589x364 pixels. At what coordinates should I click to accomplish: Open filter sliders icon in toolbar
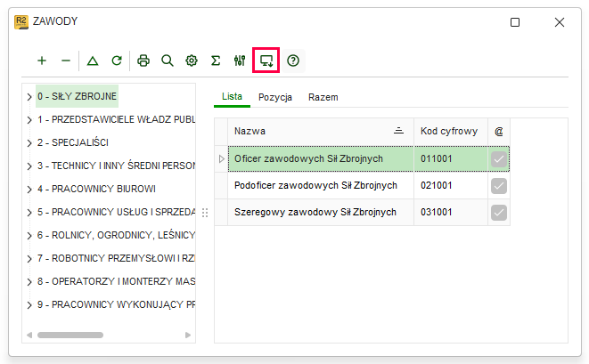click(240, 61)
